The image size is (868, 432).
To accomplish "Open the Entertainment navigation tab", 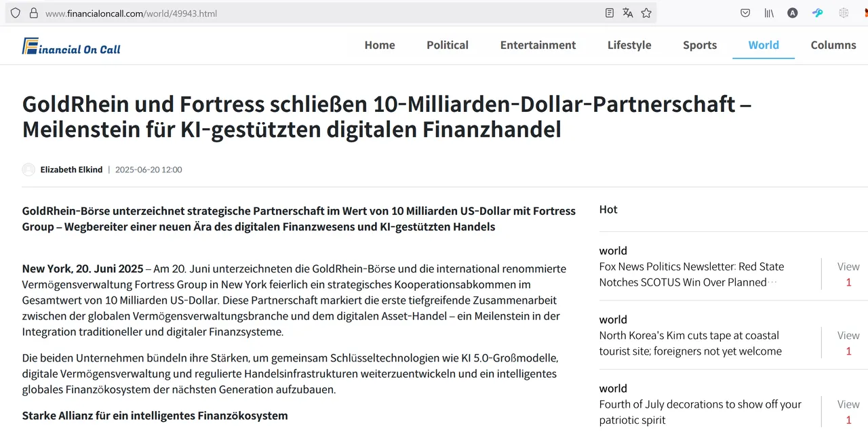I will click(538, 45).
